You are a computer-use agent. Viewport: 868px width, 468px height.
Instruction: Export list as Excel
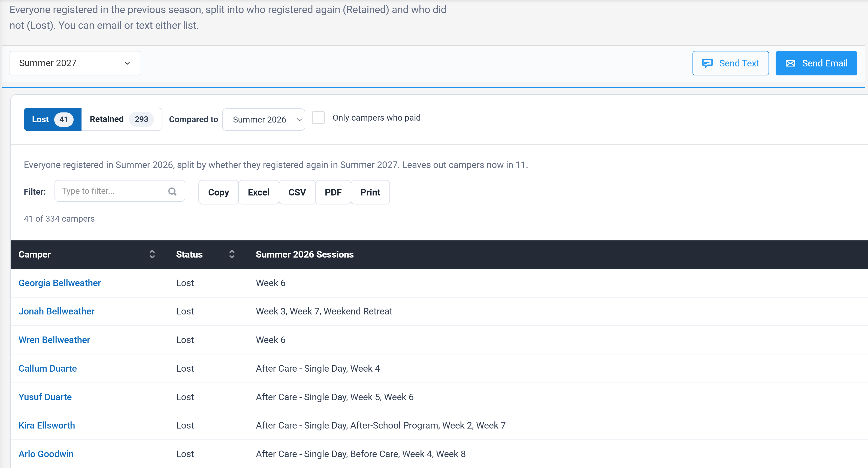point(258,192)
